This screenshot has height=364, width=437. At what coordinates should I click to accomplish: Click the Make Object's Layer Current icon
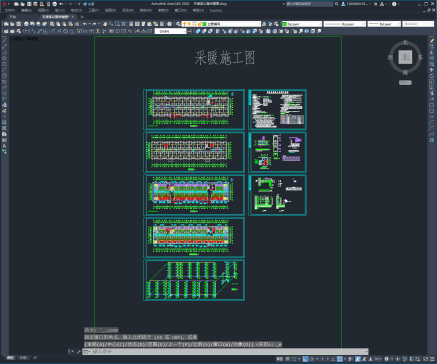tap(264, 24)
